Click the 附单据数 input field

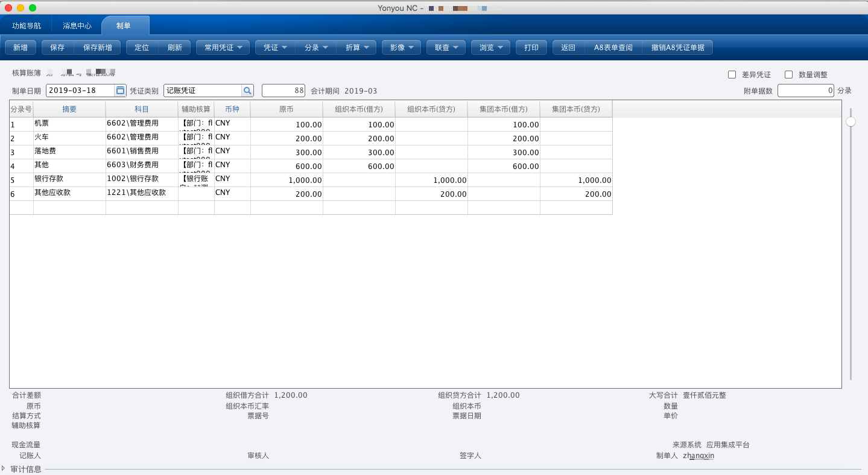click(x=805, y=91)
